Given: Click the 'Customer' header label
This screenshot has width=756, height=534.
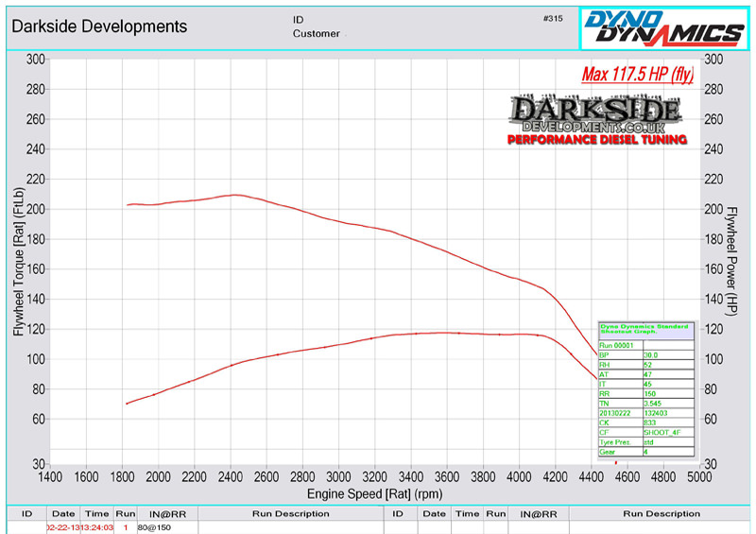Looking at the screenshot, I should 317,34.
